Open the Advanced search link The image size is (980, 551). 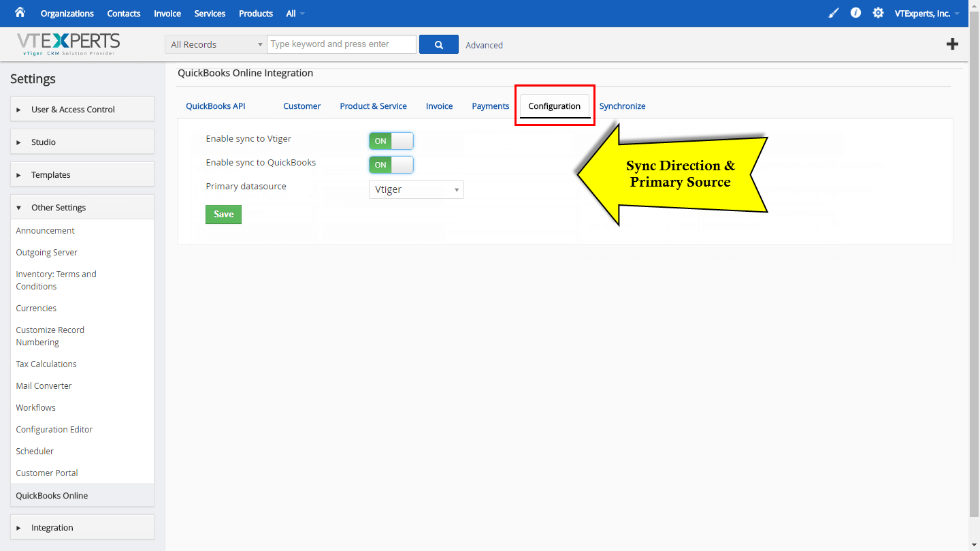point(484,44)
